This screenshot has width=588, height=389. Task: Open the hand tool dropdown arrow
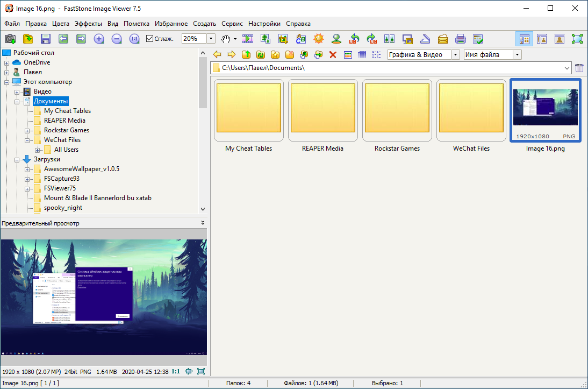[x=235, y=39]
